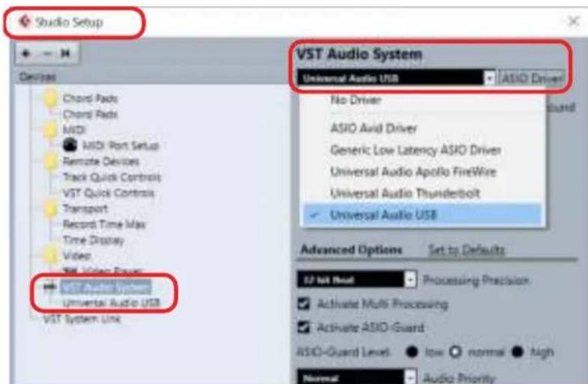Set ASIO-Guard Level to low
Screen dimensions: 588x384
pyautogui.click(x=412, y=352)
